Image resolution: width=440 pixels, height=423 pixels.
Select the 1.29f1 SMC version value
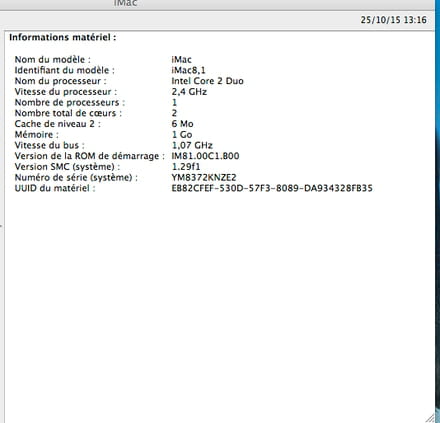tap(186, 167)
